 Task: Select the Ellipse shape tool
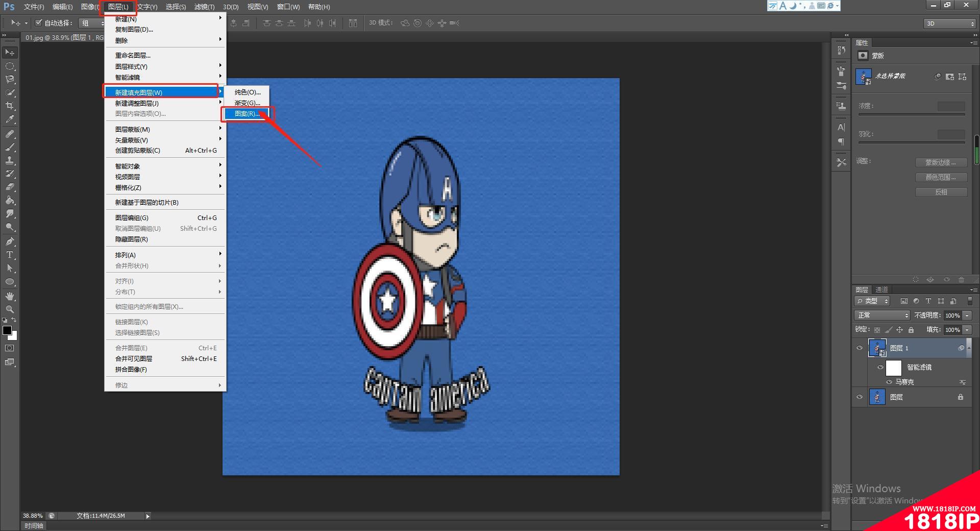10,281
